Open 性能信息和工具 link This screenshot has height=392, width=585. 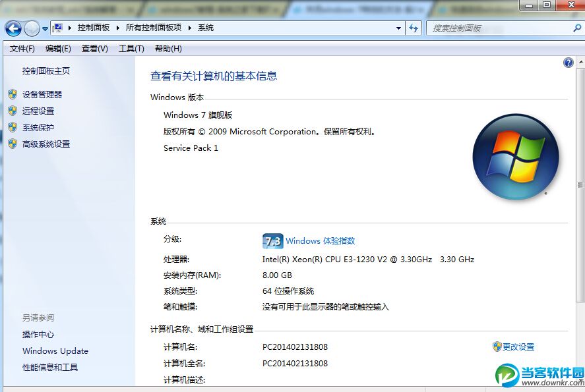[50, 367]
